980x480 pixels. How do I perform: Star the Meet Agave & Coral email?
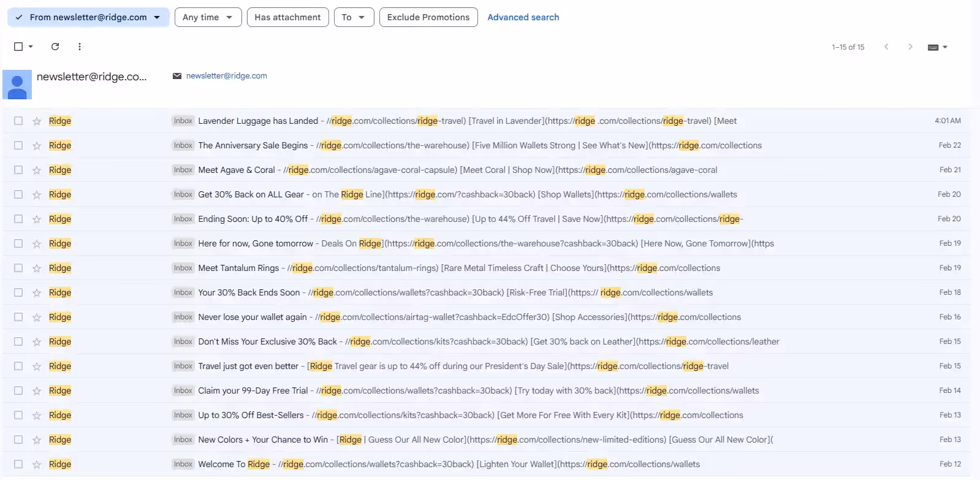click(37, 170)
